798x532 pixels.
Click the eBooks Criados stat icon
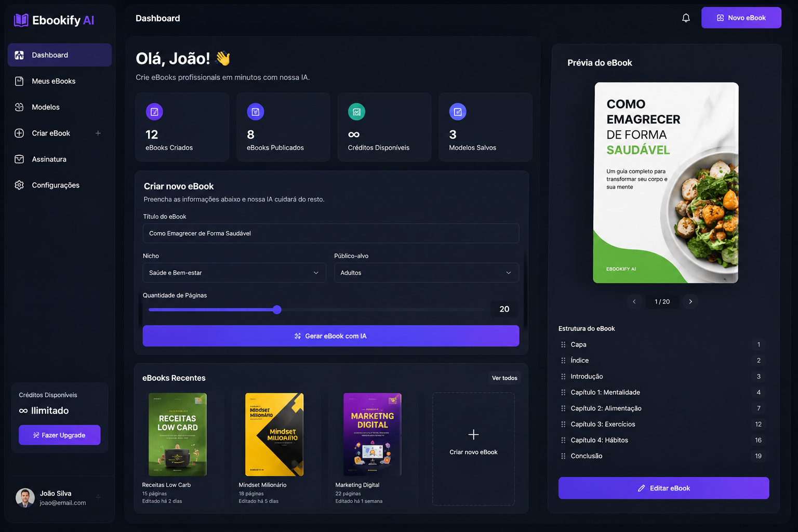[154, 112]
